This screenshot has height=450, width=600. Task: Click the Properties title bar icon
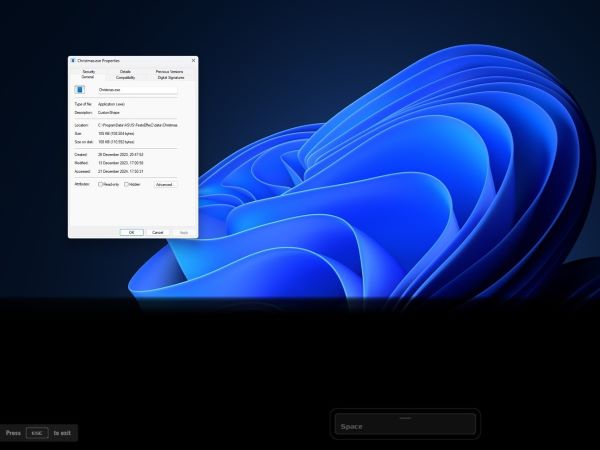[73, 60]
